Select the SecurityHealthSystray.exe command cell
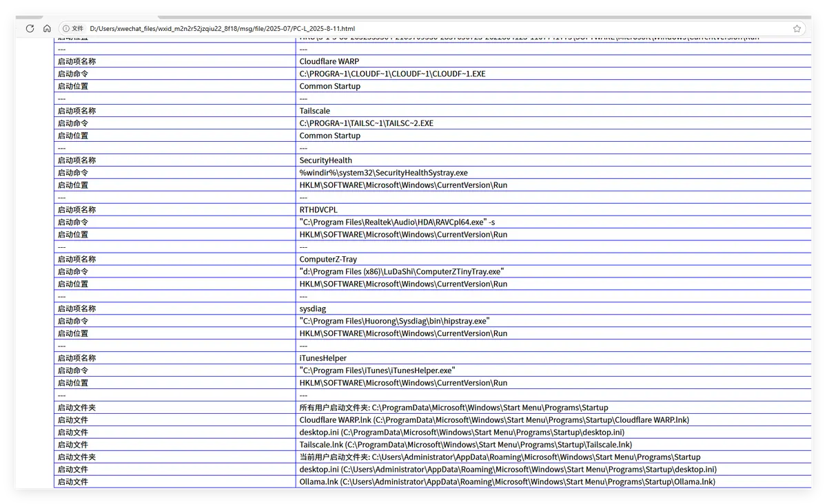 (553, 173)
